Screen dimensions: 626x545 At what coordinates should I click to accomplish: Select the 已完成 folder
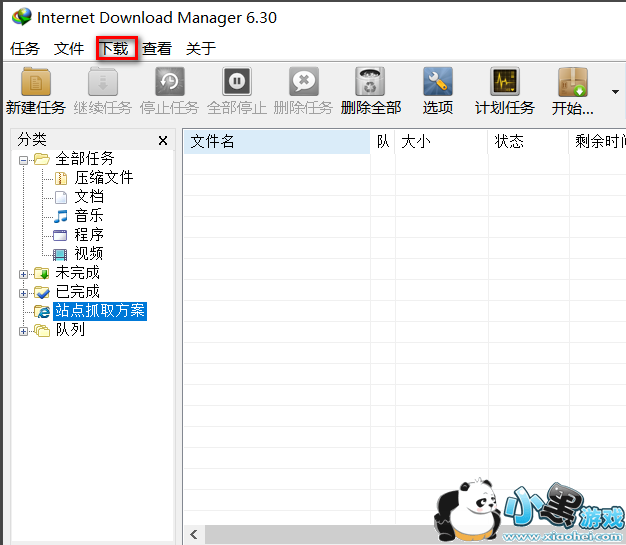point(77,291)
